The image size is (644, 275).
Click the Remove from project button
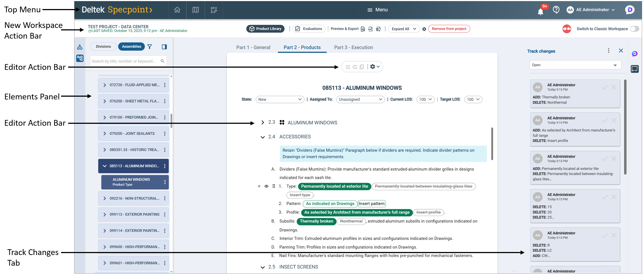pos(449,29)
